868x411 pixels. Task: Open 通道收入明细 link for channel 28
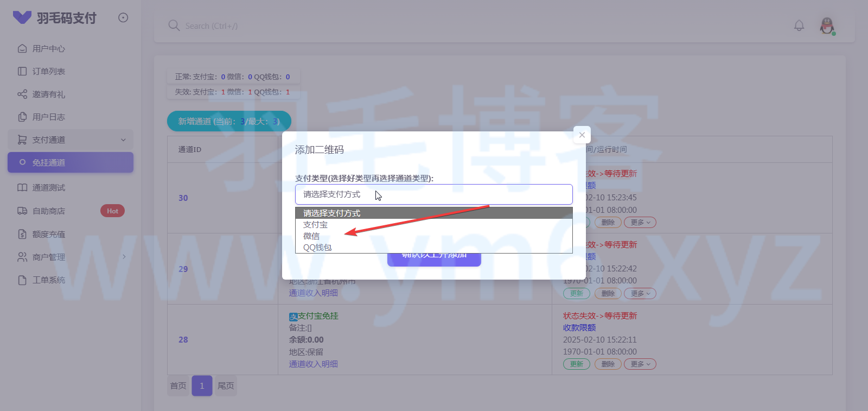314,364
